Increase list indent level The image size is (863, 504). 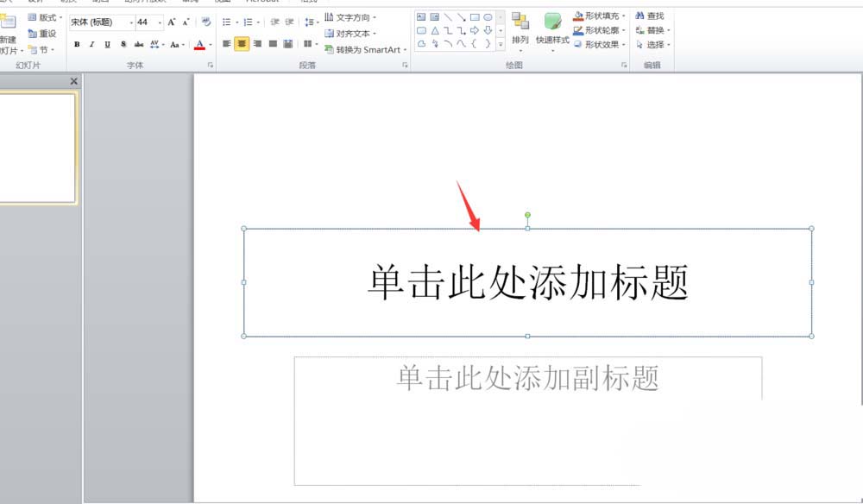point(289,22)
